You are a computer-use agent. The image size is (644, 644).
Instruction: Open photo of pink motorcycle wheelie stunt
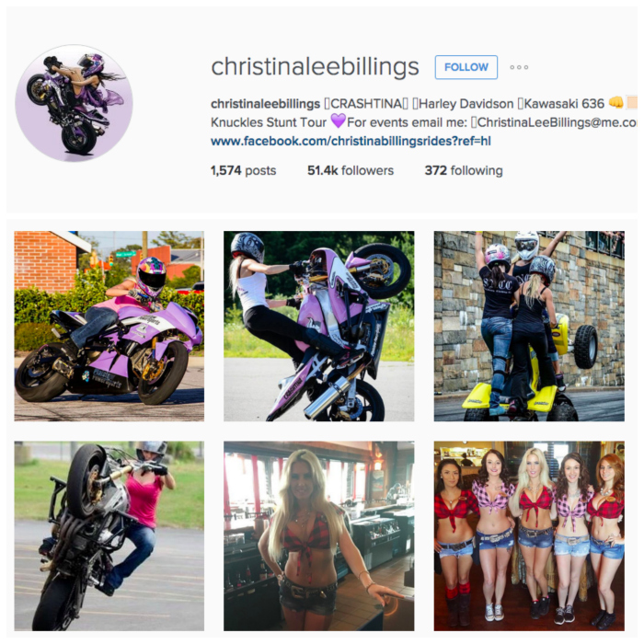[318, 326]
